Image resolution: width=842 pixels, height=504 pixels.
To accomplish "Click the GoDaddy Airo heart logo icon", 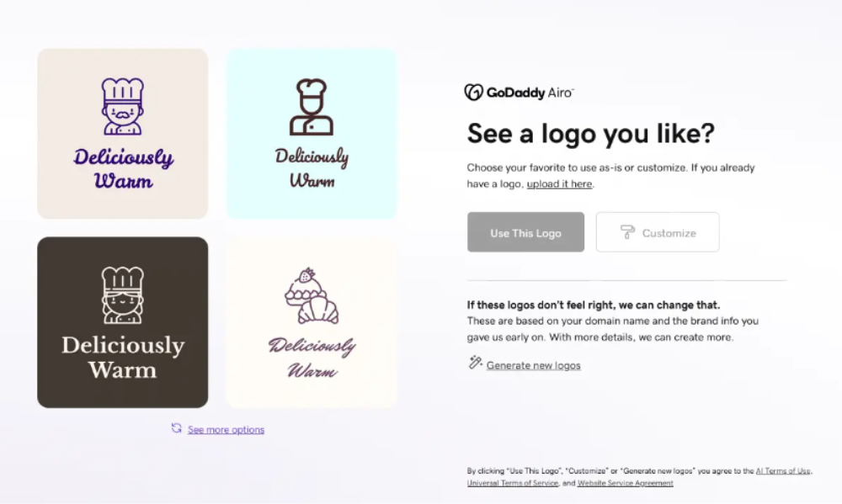I will click(x=473, y=93).
